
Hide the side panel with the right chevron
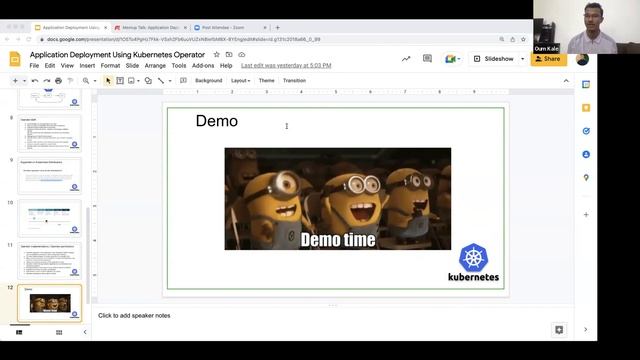pos(586,329)
